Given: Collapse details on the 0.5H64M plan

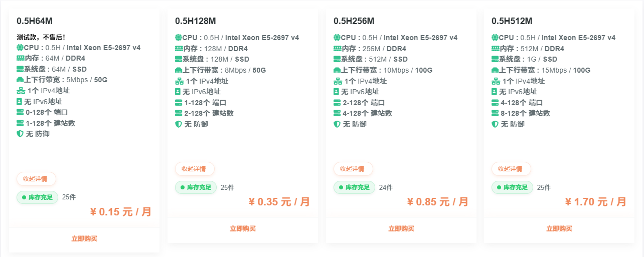Looking at the screenshot, I should (x=36, y=179).
